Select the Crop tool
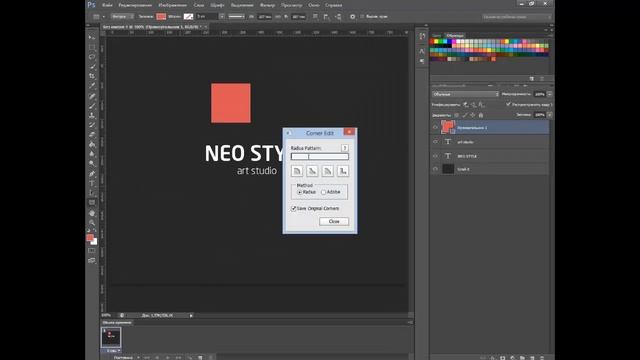This screenshot has height=360, width=640. coord(92,76)
